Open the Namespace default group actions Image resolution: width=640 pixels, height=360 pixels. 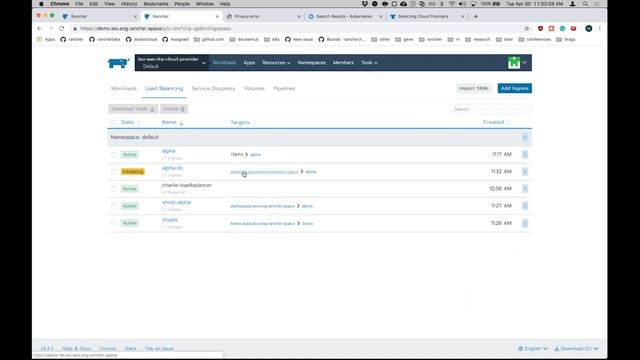[525, 138]
